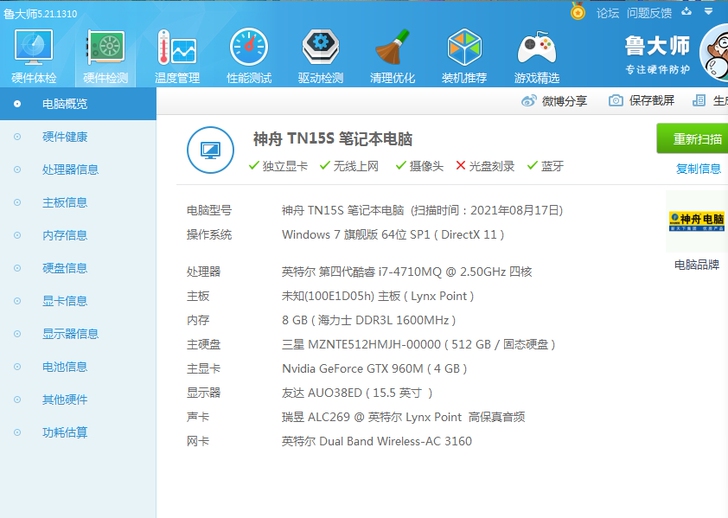Click 微博分享 Weibo share icon
Viewport: 728px width, 518px height.
pos(530,101)
